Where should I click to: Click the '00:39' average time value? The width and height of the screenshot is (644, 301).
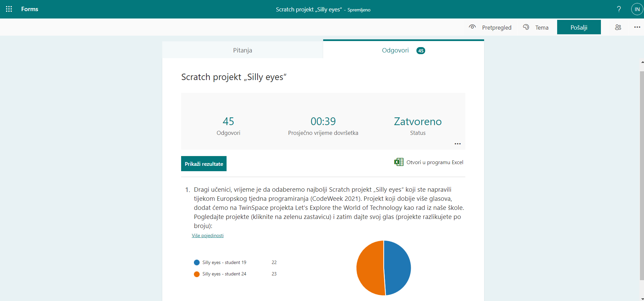pyautogui.click(x=323, y=121)
